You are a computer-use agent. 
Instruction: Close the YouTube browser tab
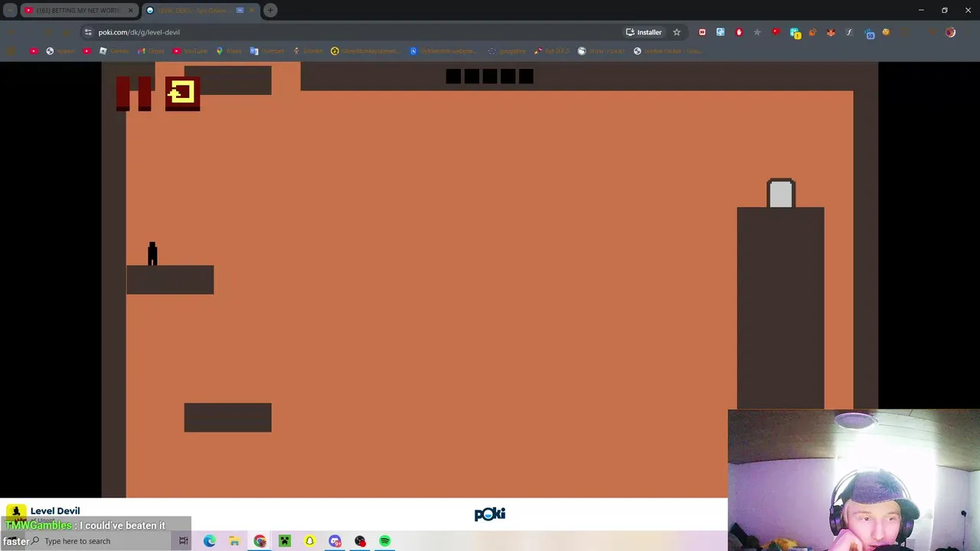(x=130, y=11)
